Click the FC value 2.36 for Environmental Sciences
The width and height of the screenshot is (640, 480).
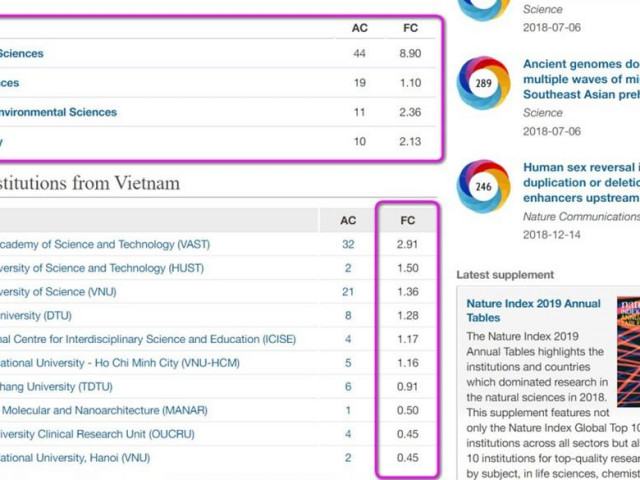point(410,112)
